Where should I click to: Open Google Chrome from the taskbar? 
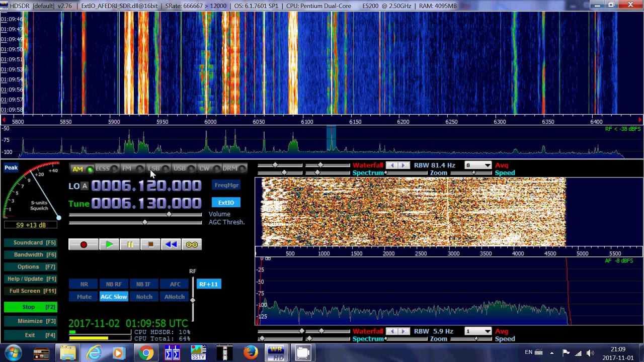pyautogui.click(x=146, y=353)
